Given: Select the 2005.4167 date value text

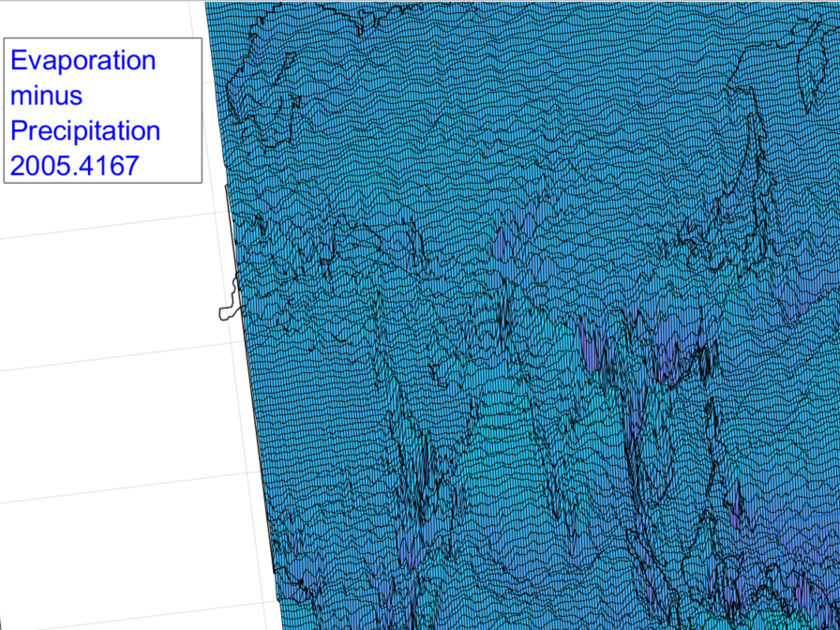Looking at the screenshot, I should [75, 166].
